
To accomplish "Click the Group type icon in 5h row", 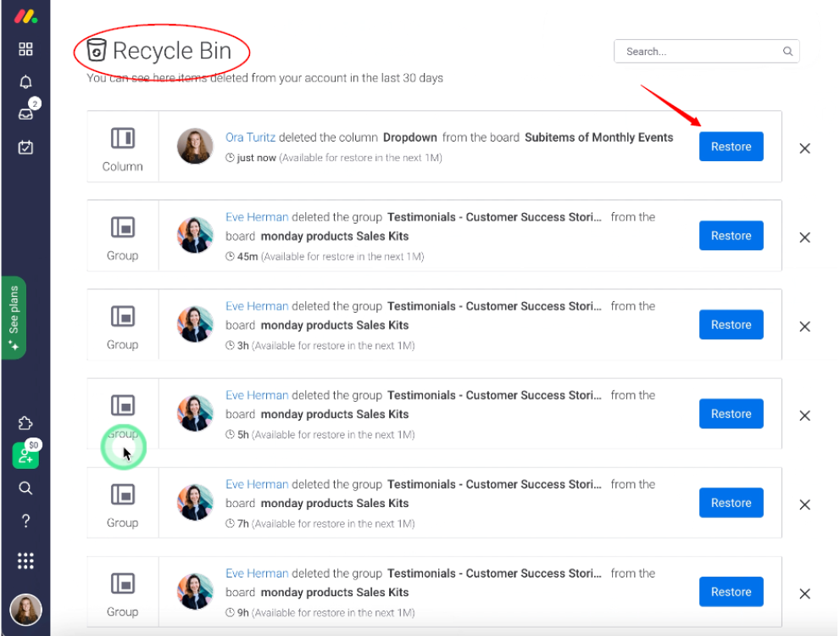I will tap(123, 405).
